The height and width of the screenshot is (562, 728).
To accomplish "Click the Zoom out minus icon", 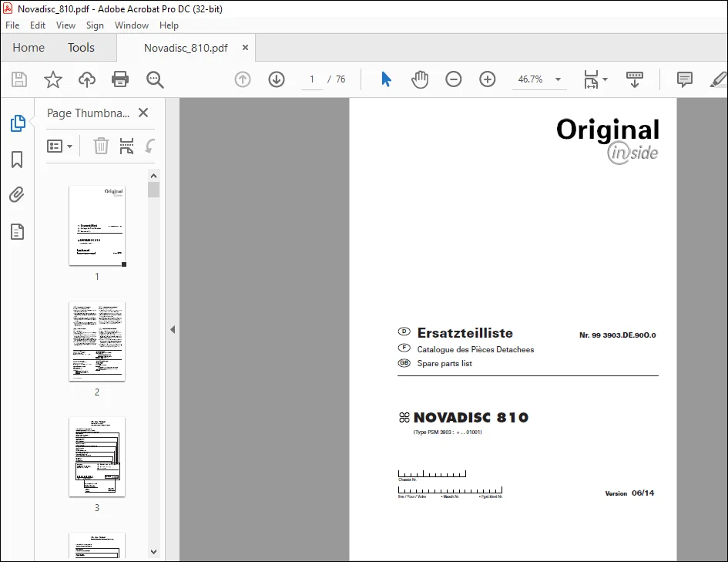I will click(454, 79).
